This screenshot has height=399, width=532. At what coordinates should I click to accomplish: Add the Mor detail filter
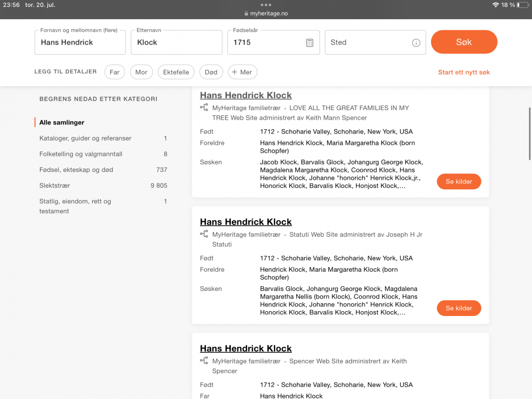point(141,72)
